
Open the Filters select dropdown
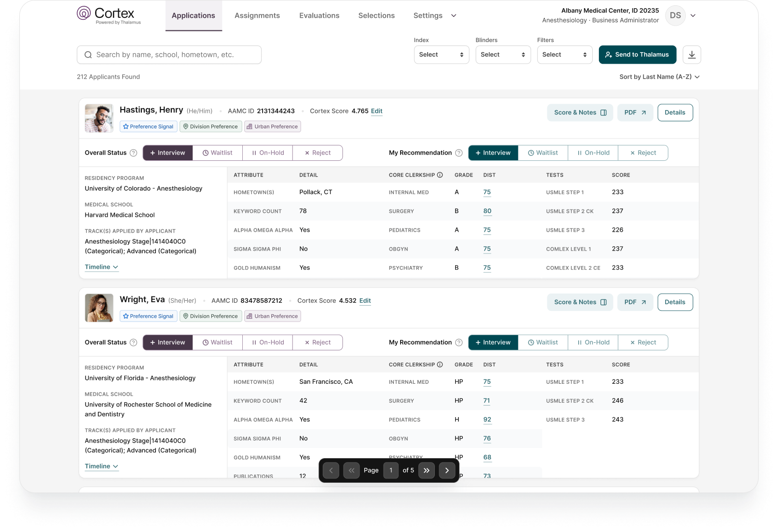pyautogui.click(x=564, y=55)
